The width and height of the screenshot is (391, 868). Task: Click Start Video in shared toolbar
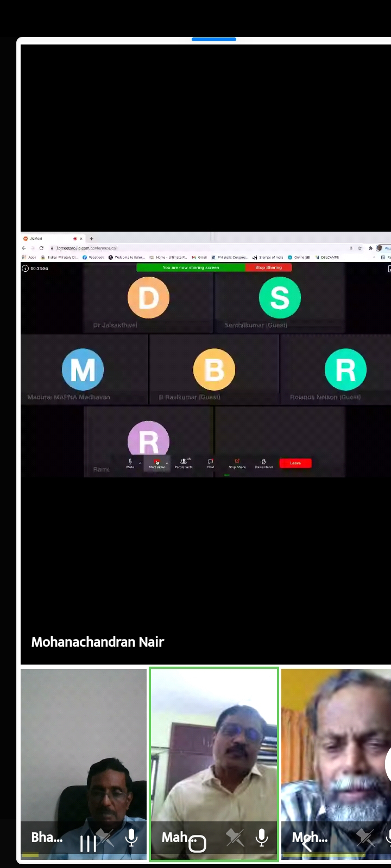[157, 463]
